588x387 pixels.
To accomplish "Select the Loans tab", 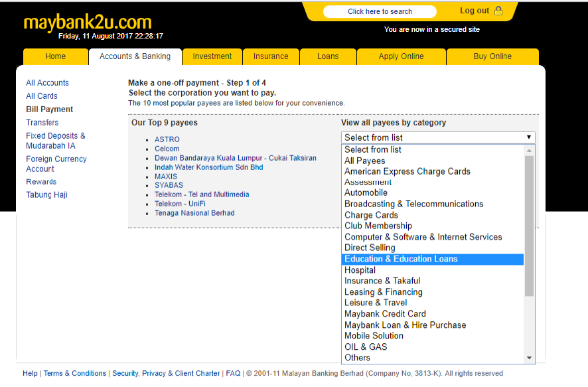I will point(328,56).
